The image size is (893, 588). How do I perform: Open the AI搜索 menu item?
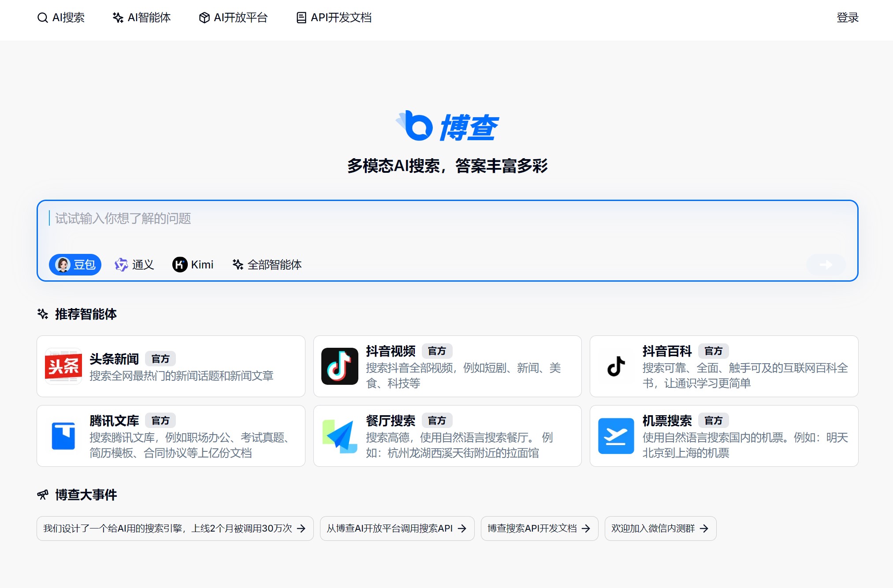(62, 18)
